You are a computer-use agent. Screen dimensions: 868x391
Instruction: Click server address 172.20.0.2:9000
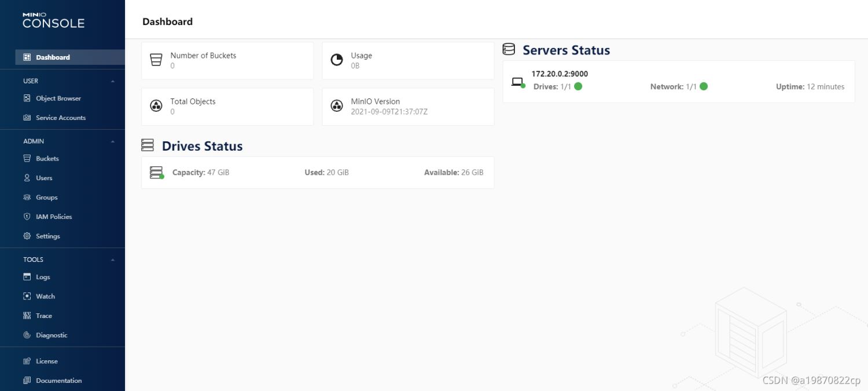(560, 74)
